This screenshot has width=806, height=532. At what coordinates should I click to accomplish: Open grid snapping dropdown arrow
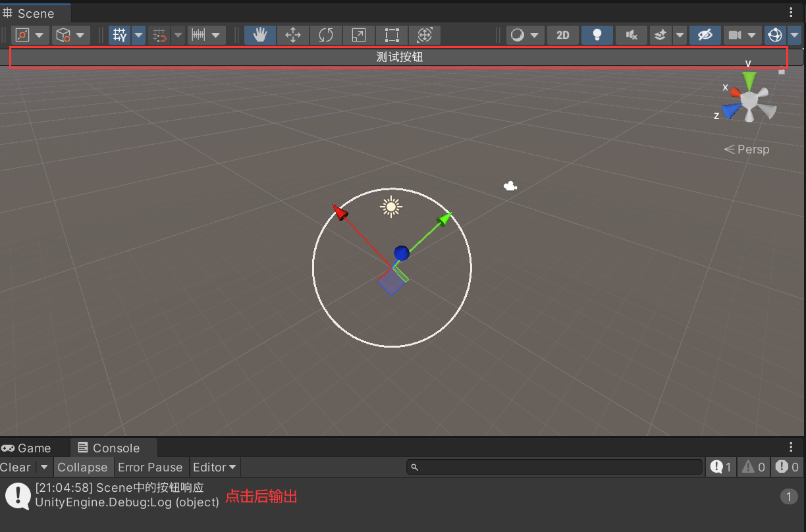point(178,35)
